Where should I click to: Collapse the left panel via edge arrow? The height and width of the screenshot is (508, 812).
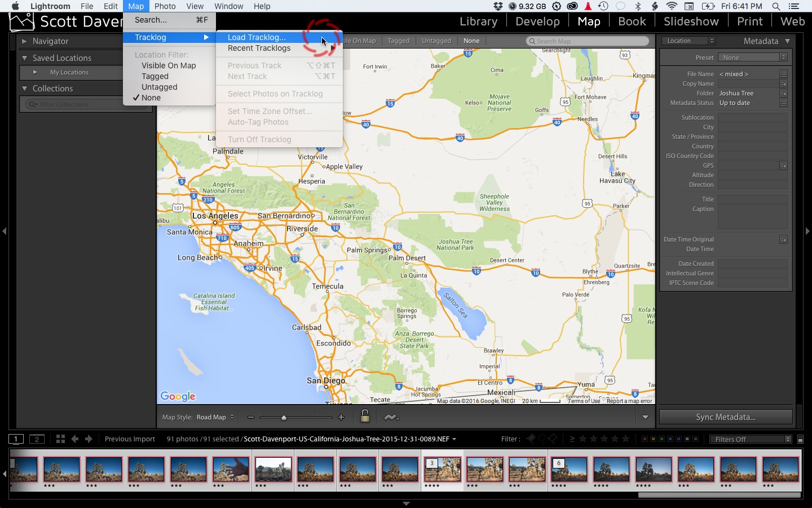pyautogui.click(x=5, y=231)
